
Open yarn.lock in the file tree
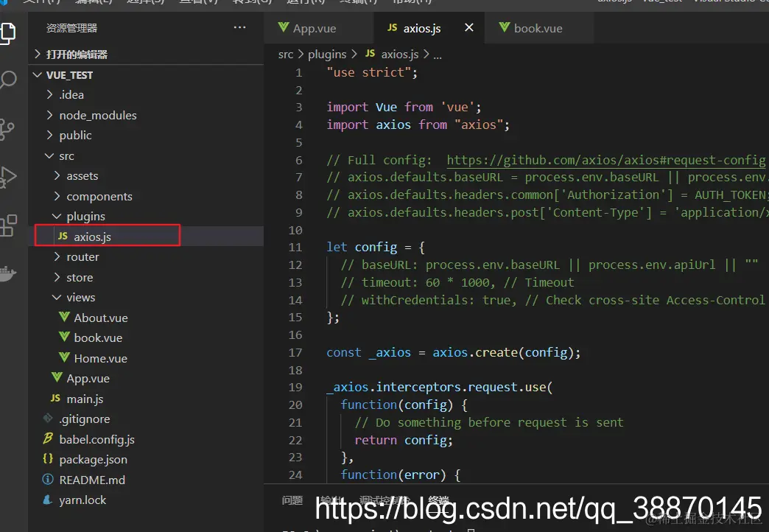pyautogui.click(x=147, y=500)
